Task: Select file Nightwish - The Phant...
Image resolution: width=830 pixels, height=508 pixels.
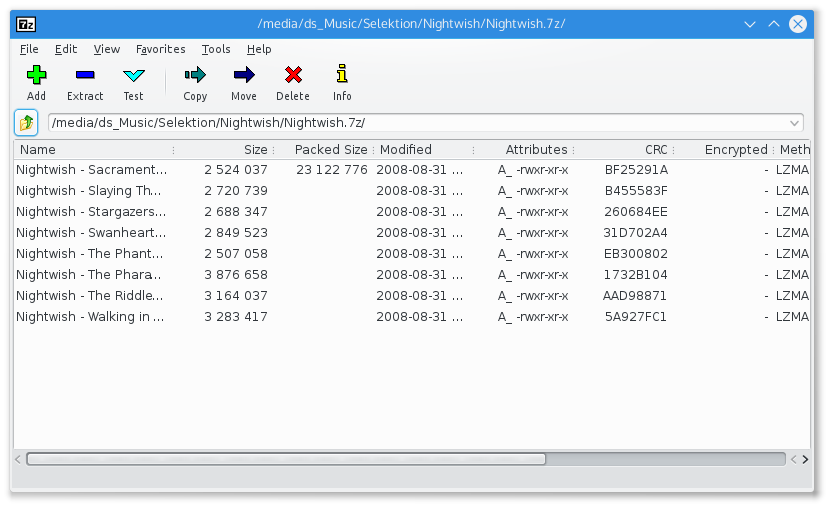Action: click(x=89, y=253)
